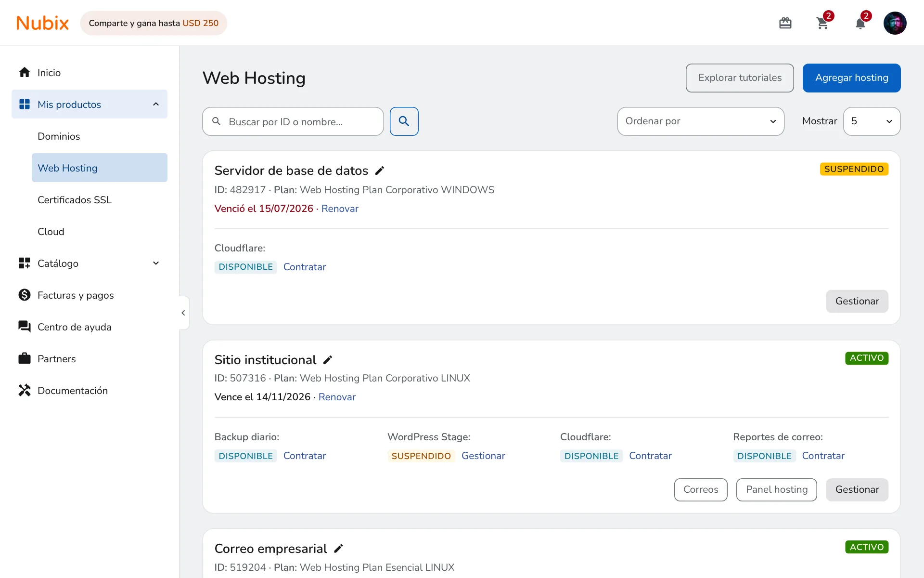This screenshot has width=924, height=578.
Task: Click Explorar tutoriales button
Action: [740, 78]
